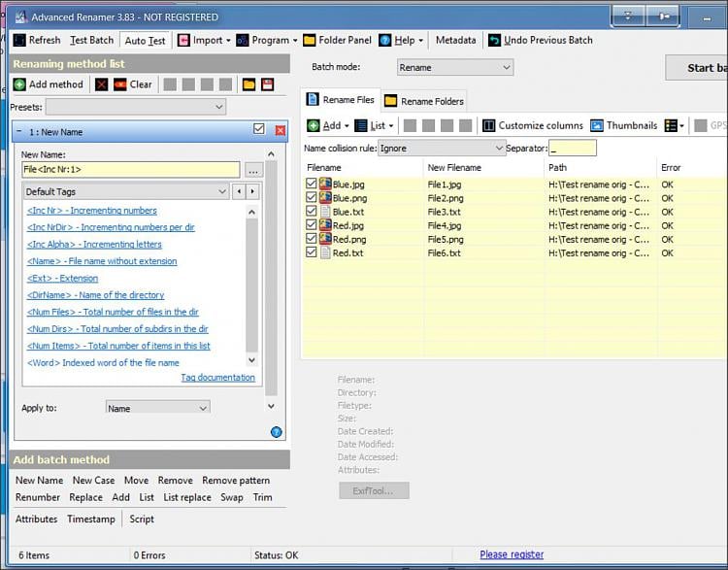This screenshot has width=728, height=570.
Task: Expand the Name collision rule dropdown
Action: [442, 149]
